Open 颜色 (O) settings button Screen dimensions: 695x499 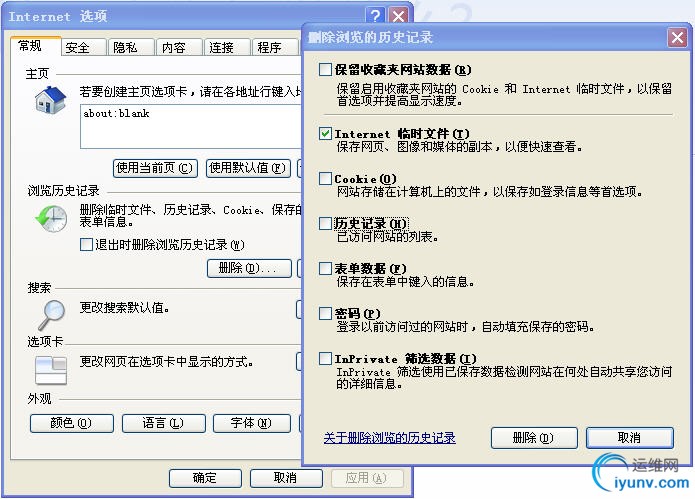point(72,423)
